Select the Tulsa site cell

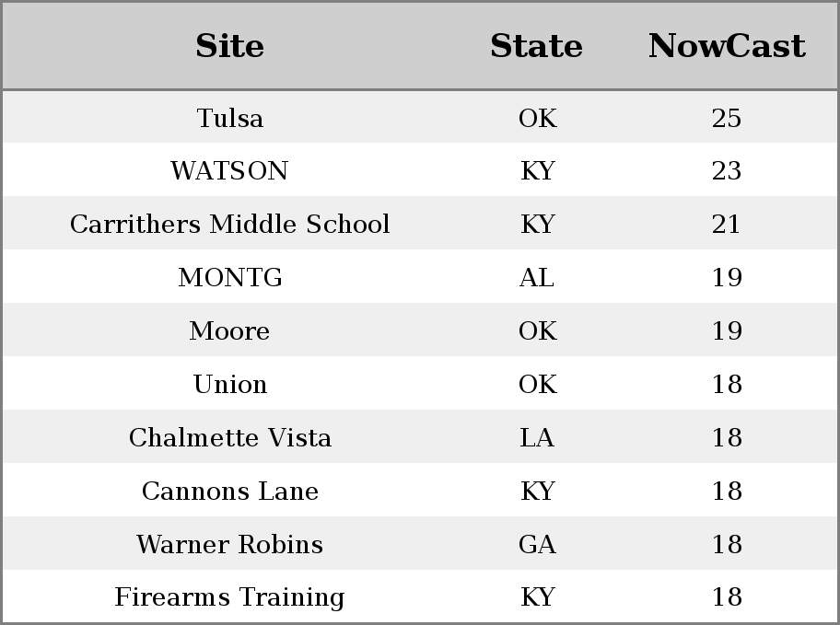tap(230, 118)
